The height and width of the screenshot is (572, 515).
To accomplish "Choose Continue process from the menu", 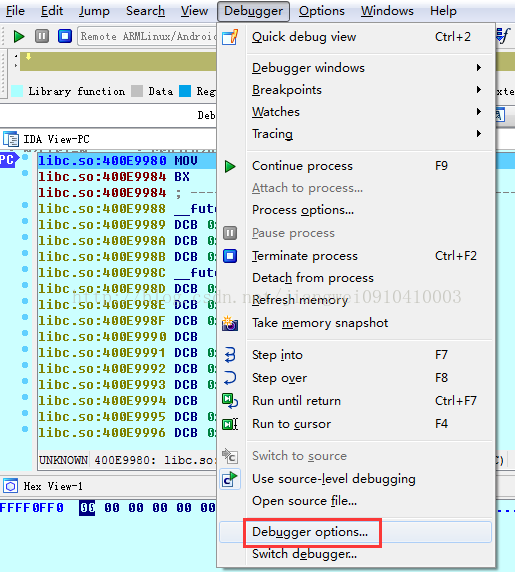I will [356, 166].
